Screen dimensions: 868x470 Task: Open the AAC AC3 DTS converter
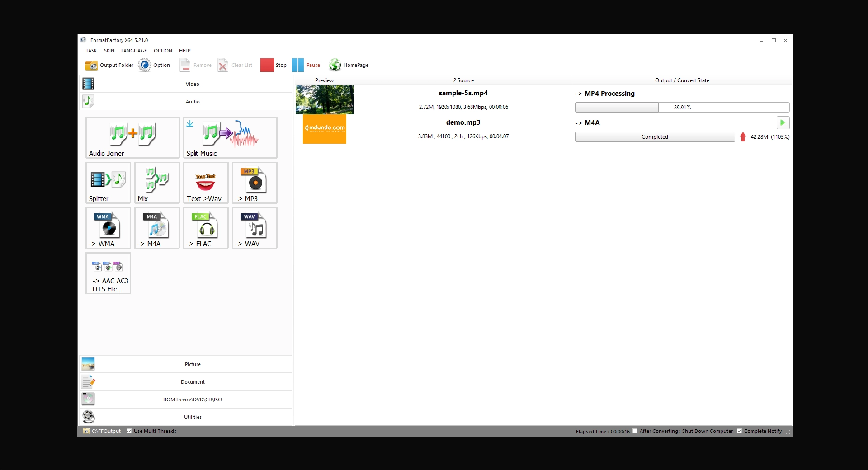coord(108,273)
